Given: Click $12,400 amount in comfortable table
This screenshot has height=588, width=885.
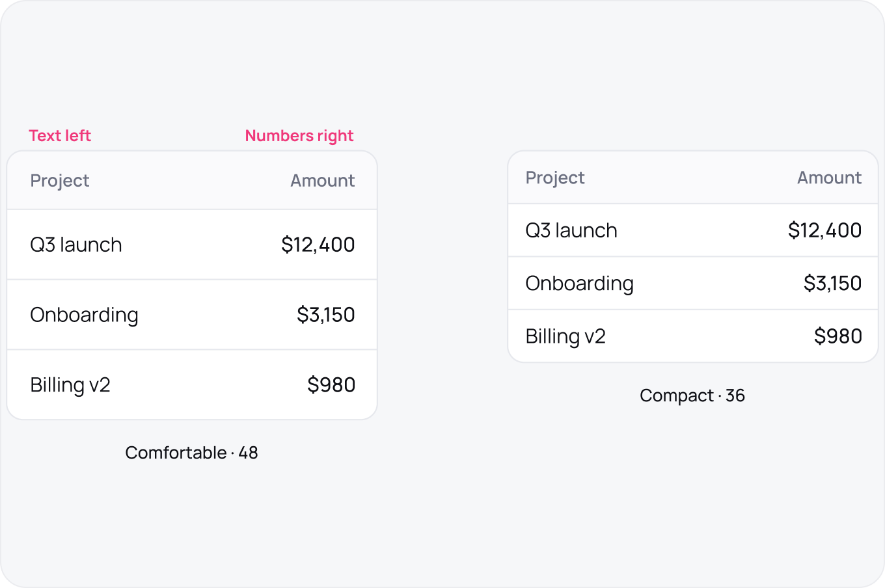Looking at the screenshot, I should click(x=318, y=245).
